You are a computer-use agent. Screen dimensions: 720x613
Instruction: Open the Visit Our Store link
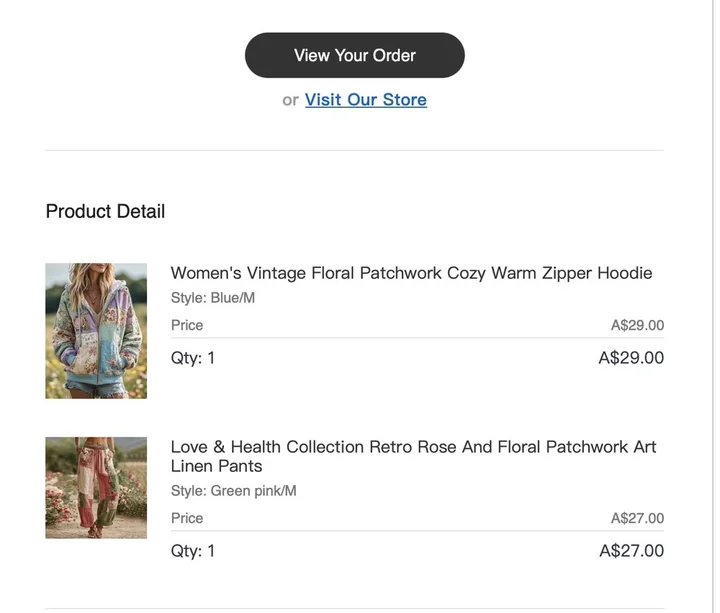pyautogui.click(x=366, y=100)
